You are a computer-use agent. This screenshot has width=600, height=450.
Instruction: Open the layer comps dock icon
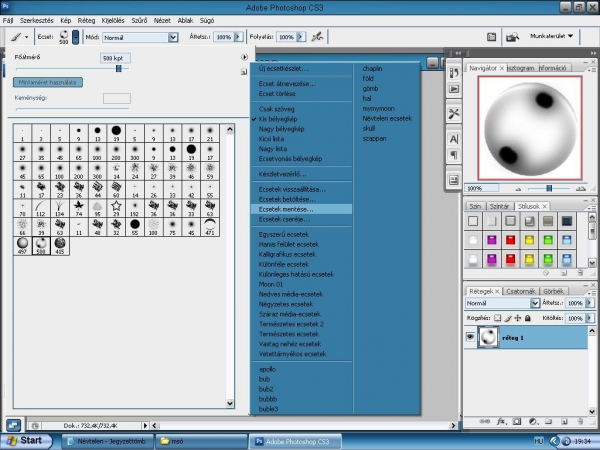point(454,179)
